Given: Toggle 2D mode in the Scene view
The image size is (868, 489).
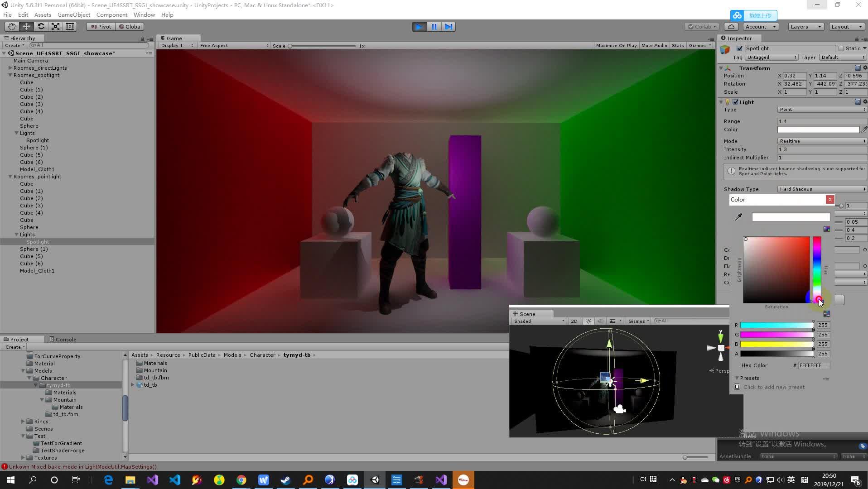Looking at the screenshot, I should pos(574,321).
